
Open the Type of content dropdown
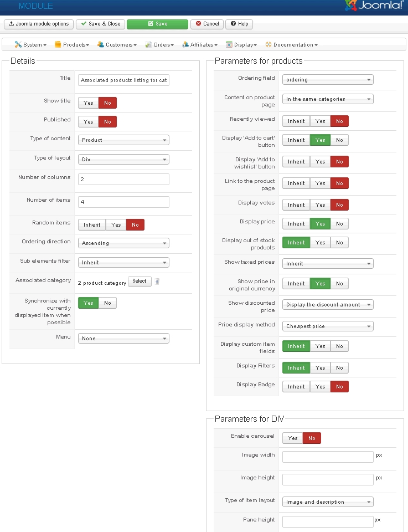(123, 140)
